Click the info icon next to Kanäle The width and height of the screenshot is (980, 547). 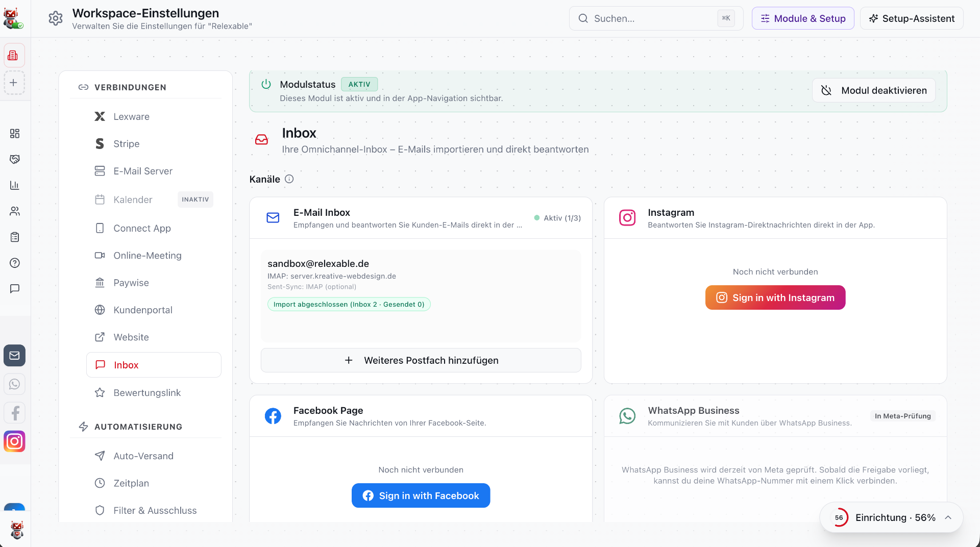pos(289,179)
